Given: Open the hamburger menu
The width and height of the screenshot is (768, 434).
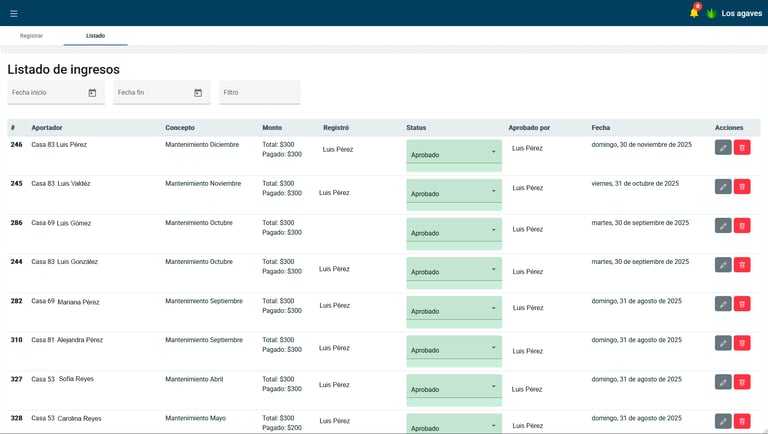Looking at the screenshot, I should 14,13.
